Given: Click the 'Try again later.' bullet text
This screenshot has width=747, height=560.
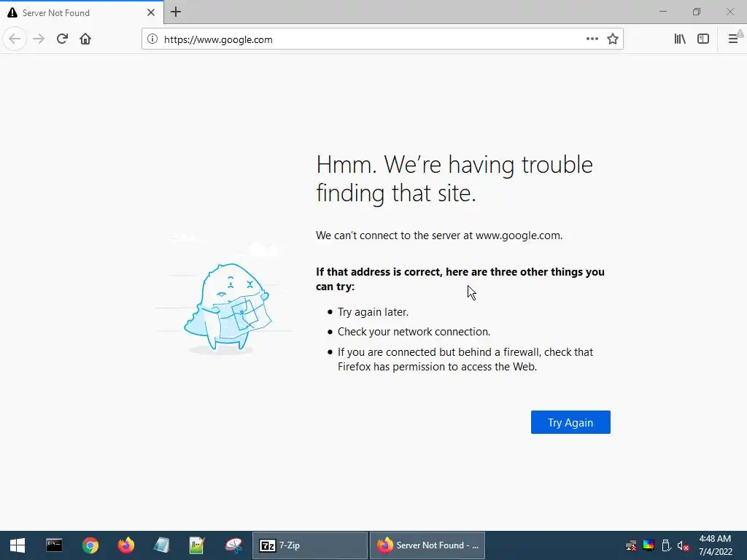Looking at the screenshot, I should point(373,312).
